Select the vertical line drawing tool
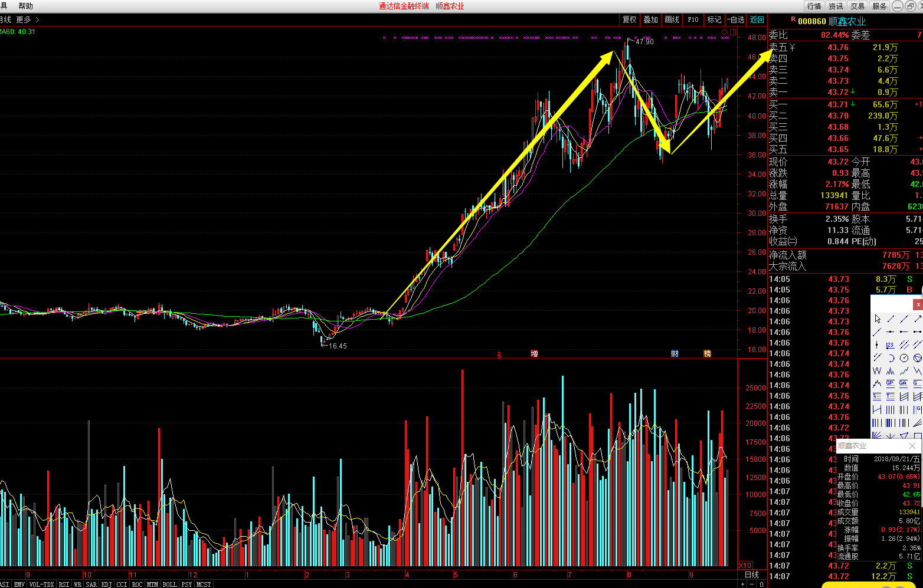 (x=877, y=345)
